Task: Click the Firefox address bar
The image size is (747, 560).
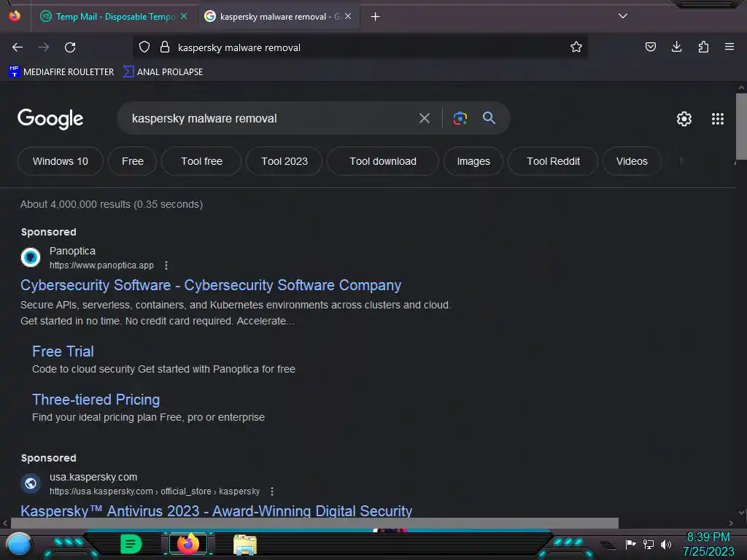Action: click(x=360, y=47)
